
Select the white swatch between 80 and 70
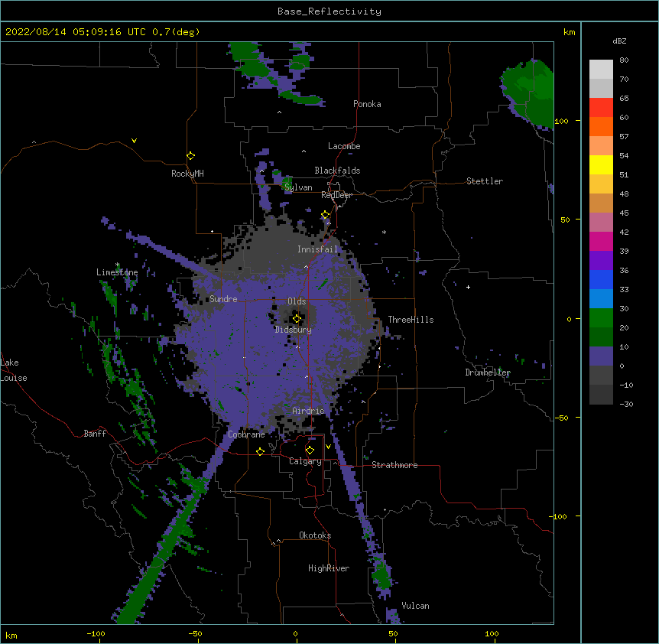coord(601,70)
